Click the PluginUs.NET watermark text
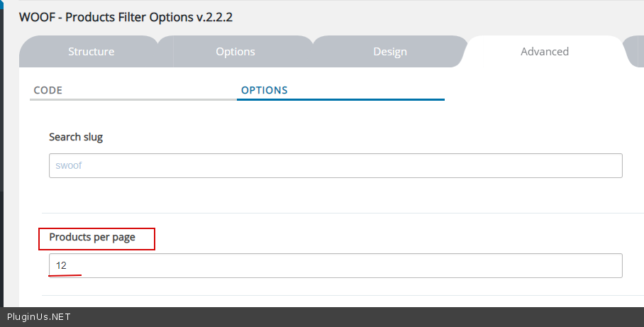Image resolution: width=644 pixels, height=327 pixels. tap(38, 317)
